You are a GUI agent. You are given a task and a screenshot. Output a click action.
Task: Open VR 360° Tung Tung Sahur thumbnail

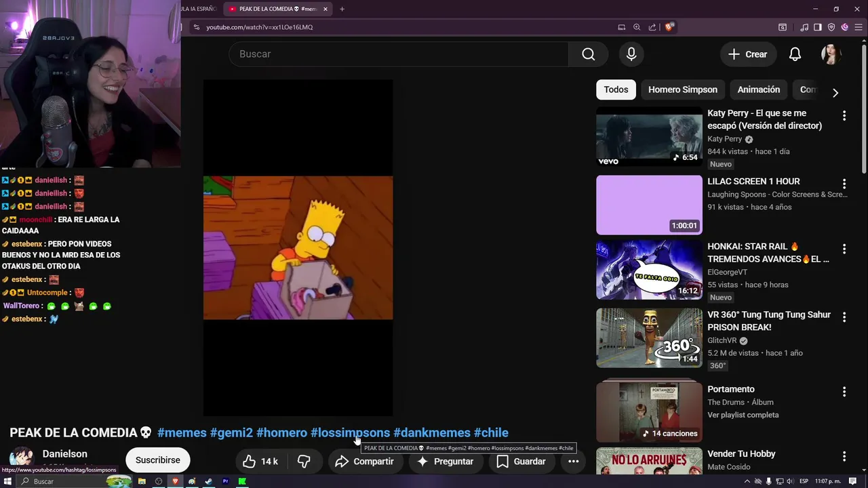tap(649, 338)
